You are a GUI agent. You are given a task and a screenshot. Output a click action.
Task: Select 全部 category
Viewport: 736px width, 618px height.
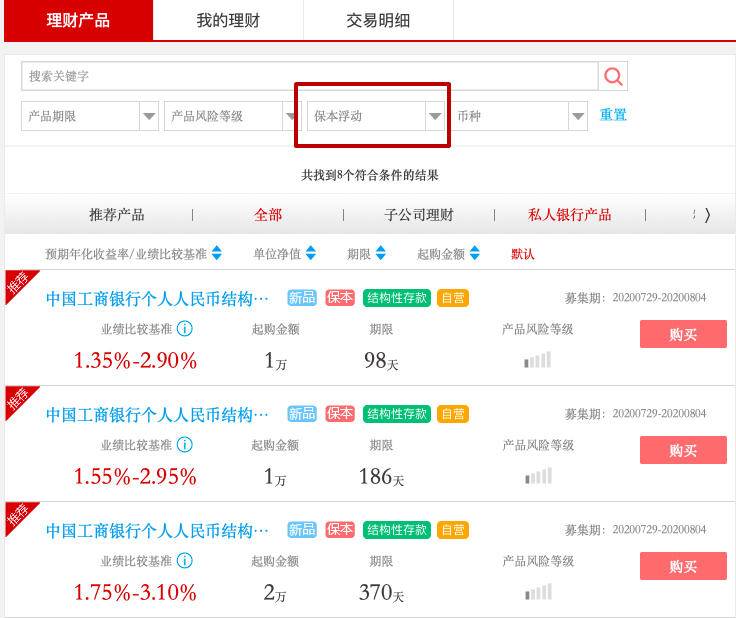(268, 215)
